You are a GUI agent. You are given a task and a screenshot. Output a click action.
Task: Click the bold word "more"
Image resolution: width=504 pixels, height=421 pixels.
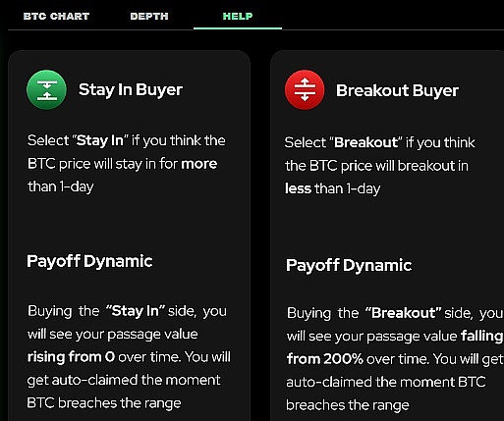(199, 164)
